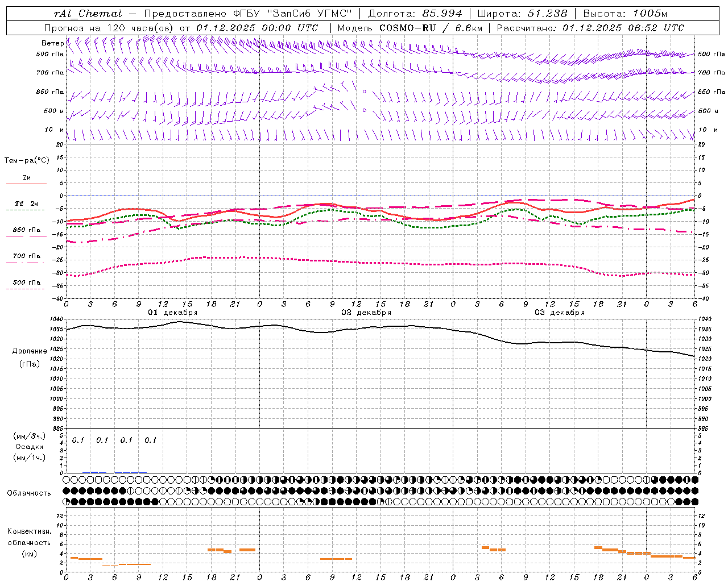Click the (км) convective cloud unit label

(30, 554)
